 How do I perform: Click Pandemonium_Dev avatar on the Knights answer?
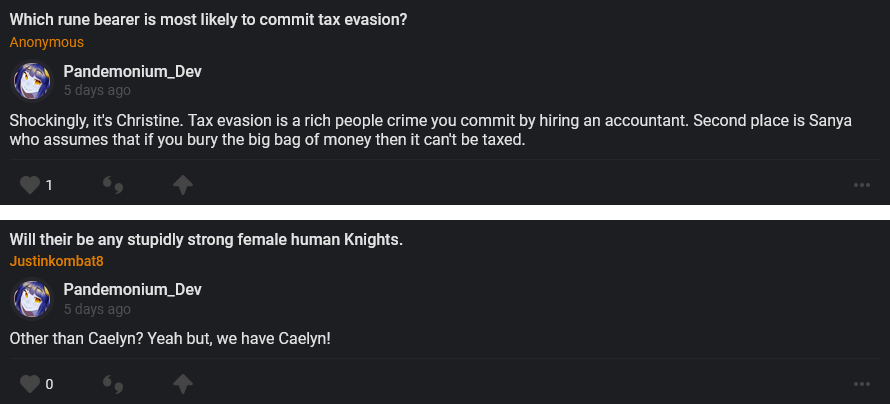coord(32,299)
